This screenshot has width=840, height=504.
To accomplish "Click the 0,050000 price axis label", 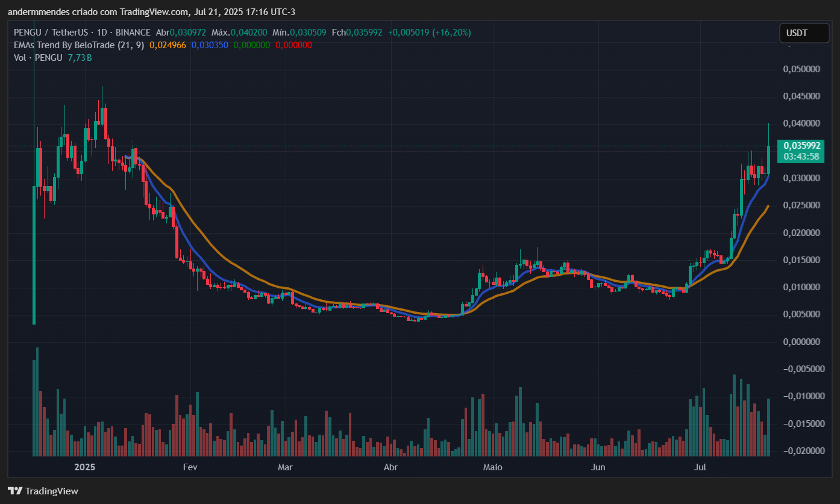I will coord(801,69).
